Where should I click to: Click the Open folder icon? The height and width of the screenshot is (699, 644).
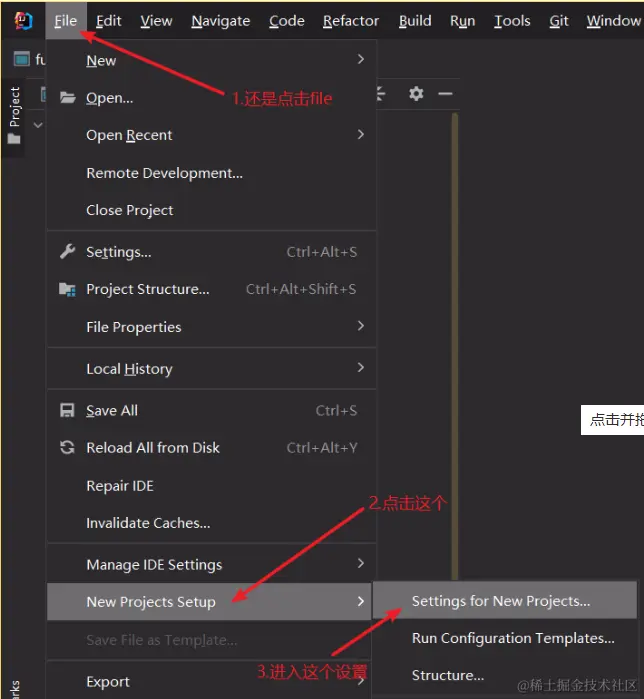point(68,97)
